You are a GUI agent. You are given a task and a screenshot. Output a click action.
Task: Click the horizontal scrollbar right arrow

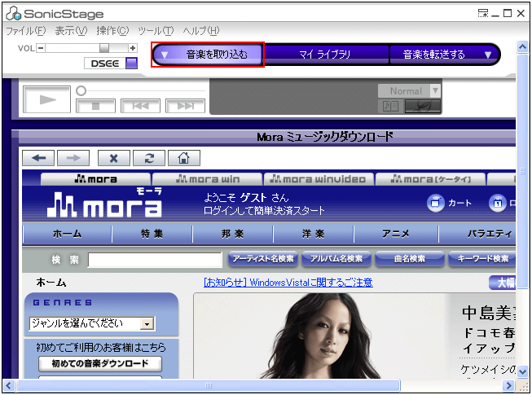508,386
